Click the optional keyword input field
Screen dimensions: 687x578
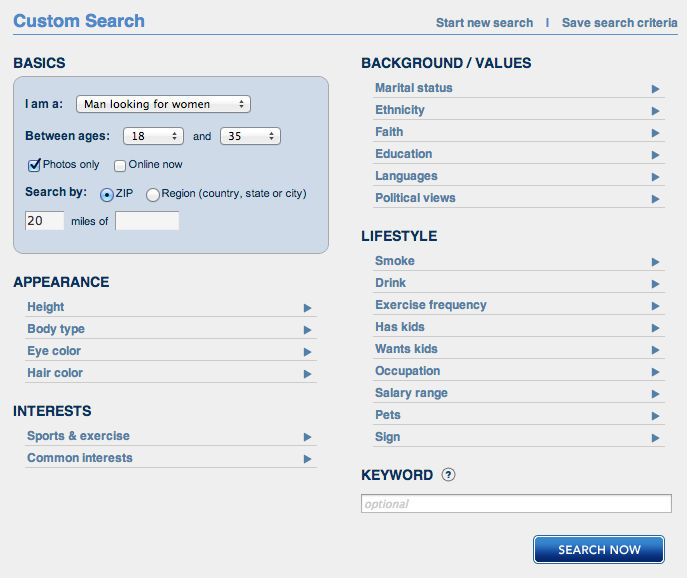tap(516, 504)
